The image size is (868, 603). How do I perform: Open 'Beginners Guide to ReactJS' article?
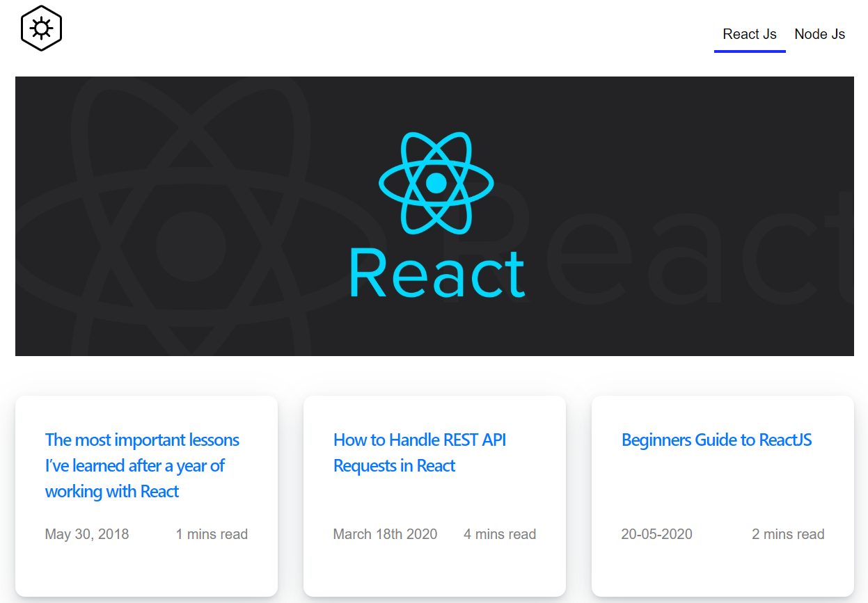tap(716, 440)
